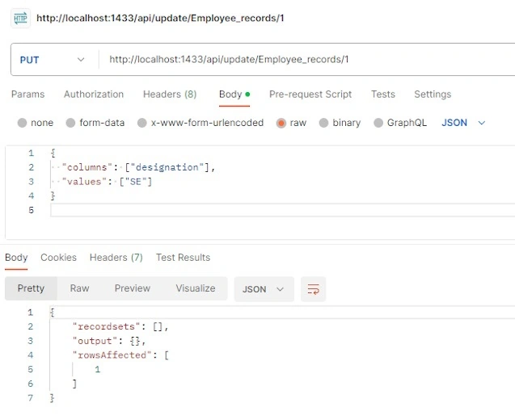
Task: Switch to the Tests tab
Action: point(383,94)
